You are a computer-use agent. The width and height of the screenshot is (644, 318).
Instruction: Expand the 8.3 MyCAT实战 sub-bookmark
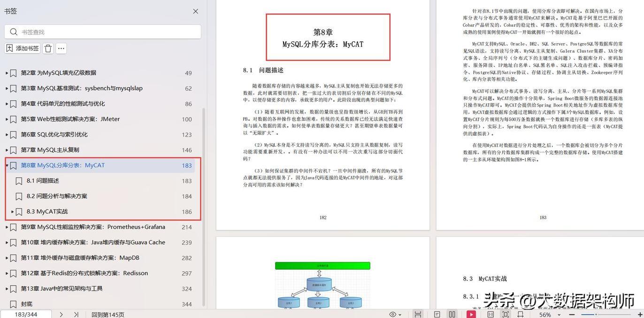pos(12,212)
